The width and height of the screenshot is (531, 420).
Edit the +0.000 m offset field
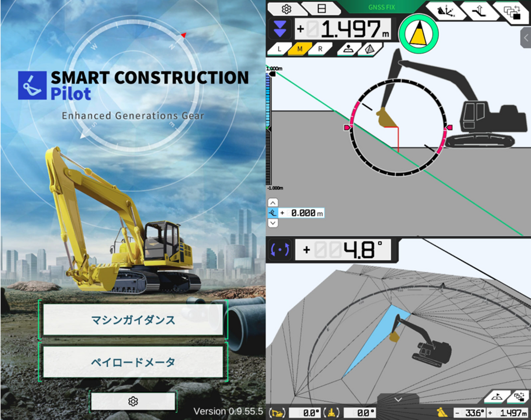pyautogui.click(x=301, y=213)
